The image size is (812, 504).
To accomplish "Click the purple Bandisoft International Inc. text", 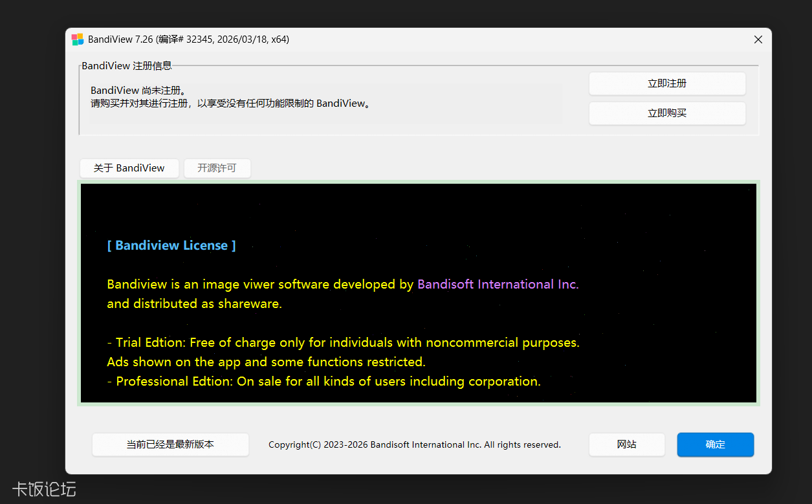I will (498, 284).
